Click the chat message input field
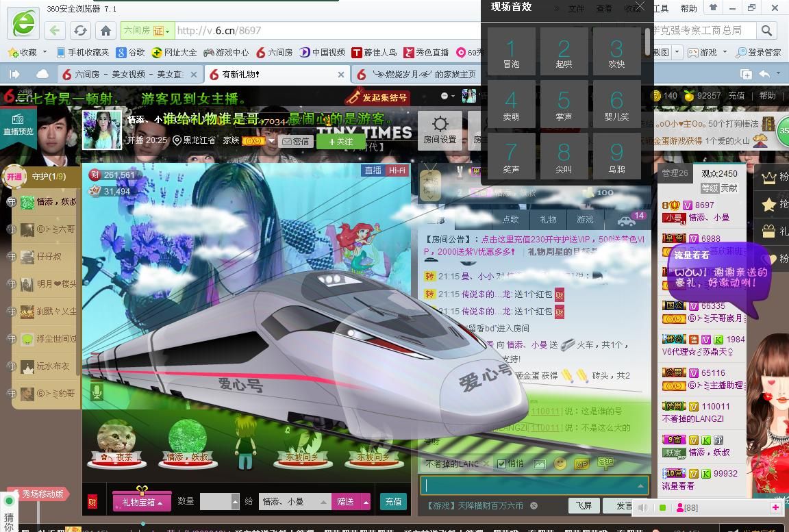Screen dimensions: 789x532 (529, 485)
